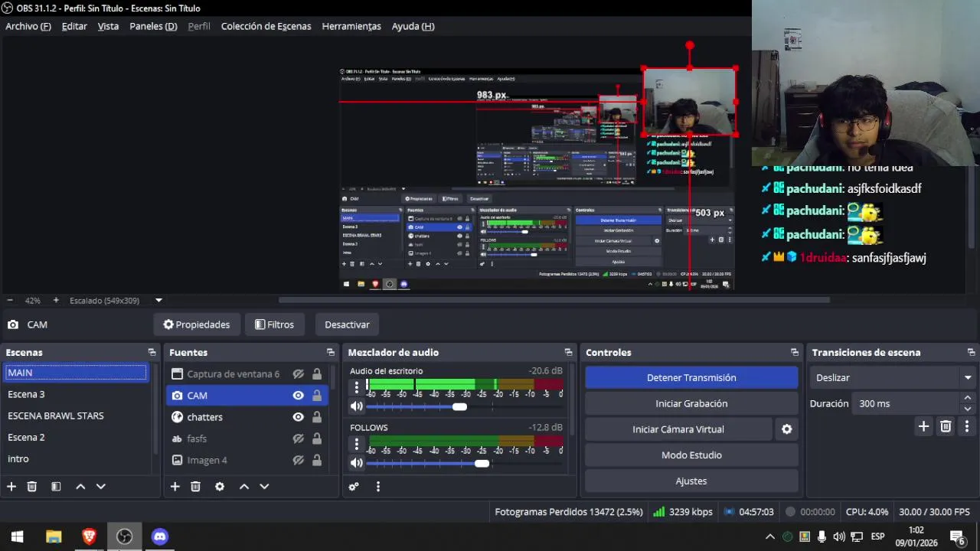980x551 pixels.
Task: Open Colección de Escenas menu
Action: 266,26
